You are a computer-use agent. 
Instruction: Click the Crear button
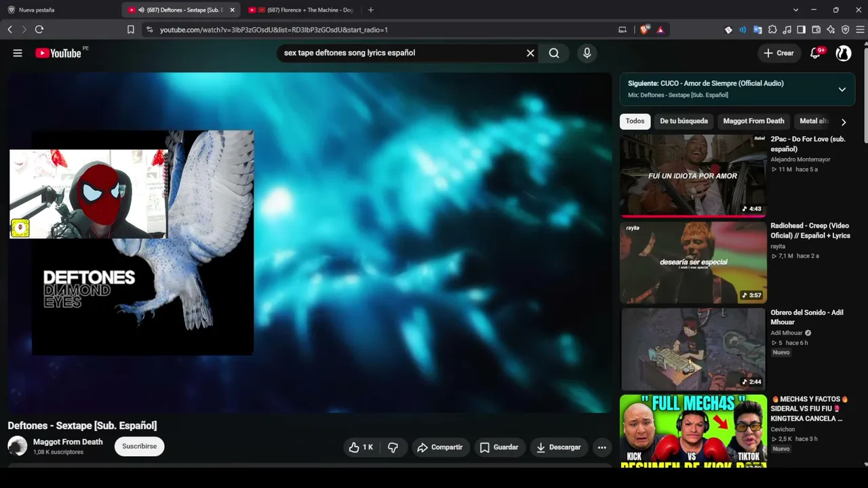point(778,53)
